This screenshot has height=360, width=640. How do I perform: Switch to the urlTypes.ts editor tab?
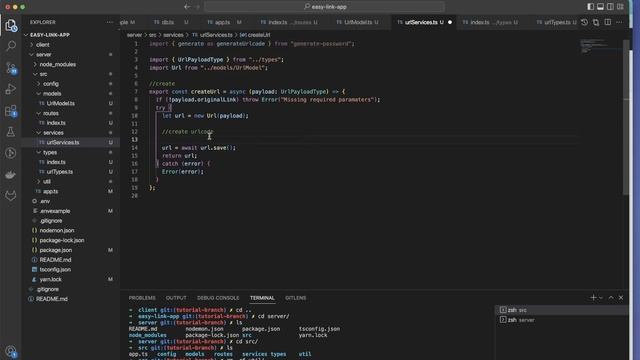(556, 22)
